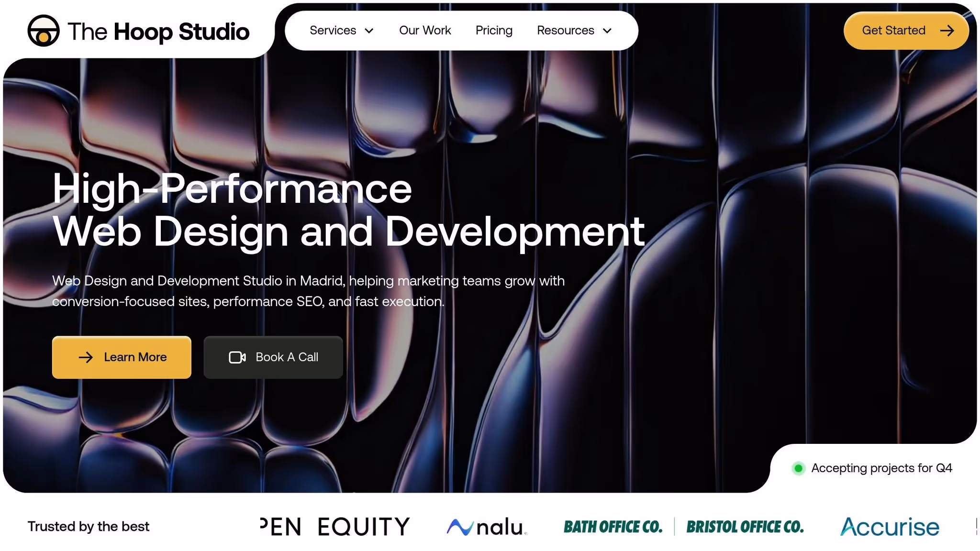Open the Pricing nav link
This screenshot has height=551, width=980.
pyautogui.click(x=494, y=31)
